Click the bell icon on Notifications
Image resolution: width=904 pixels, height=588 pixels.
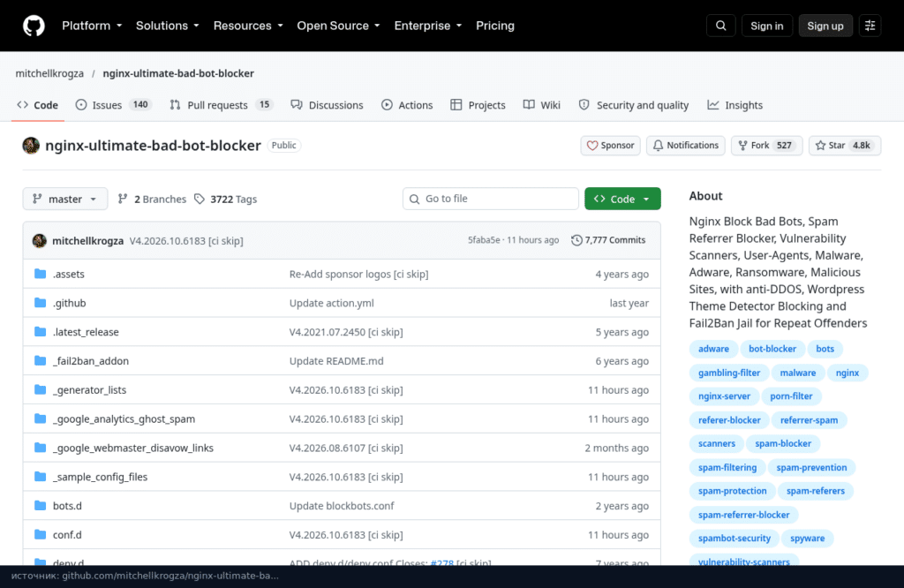(658, 146)
